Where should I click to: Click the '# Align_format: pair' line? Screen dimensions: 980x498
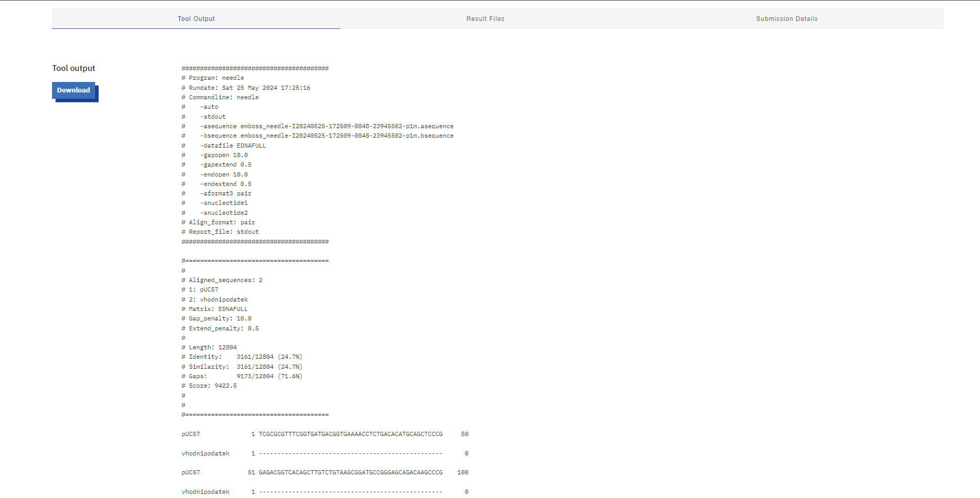218,222
